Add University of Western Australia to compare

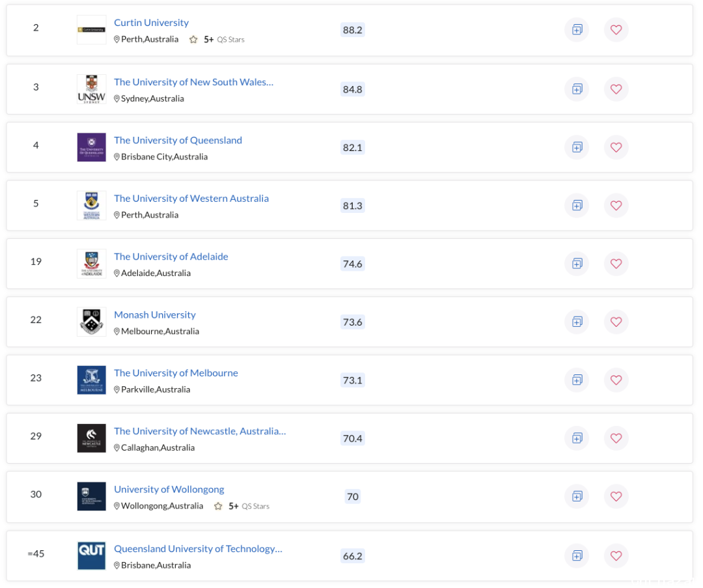577,205
